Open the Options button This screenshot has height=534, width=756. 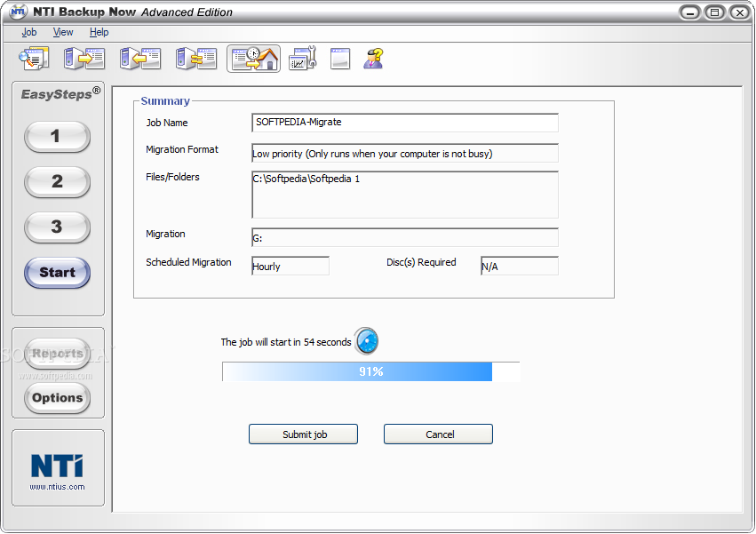click(57, 398)
